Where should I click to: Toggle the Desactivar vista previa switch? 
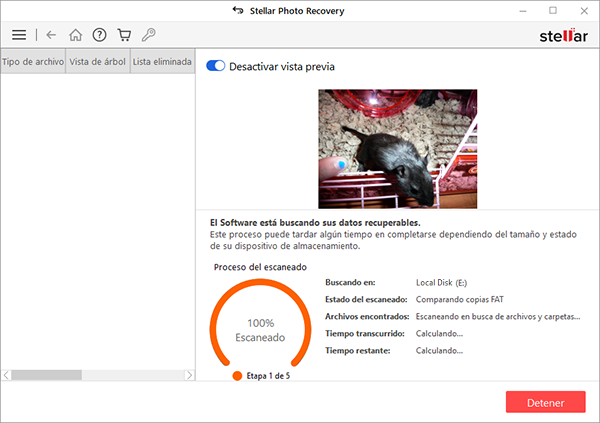[215, 67]
